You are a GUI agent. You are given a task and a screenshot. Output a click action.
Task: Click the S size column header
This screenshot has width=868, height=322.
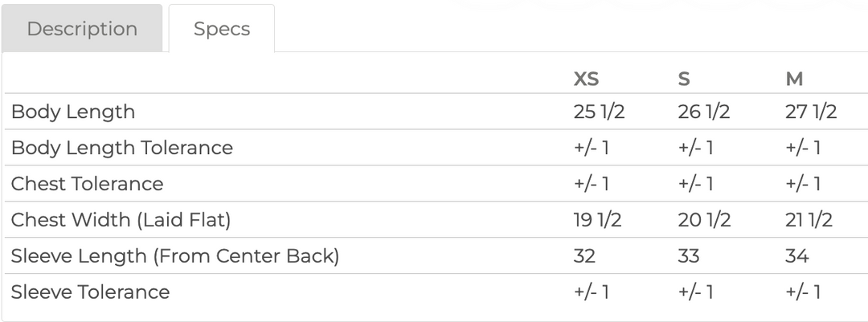[x=684, y=79]
